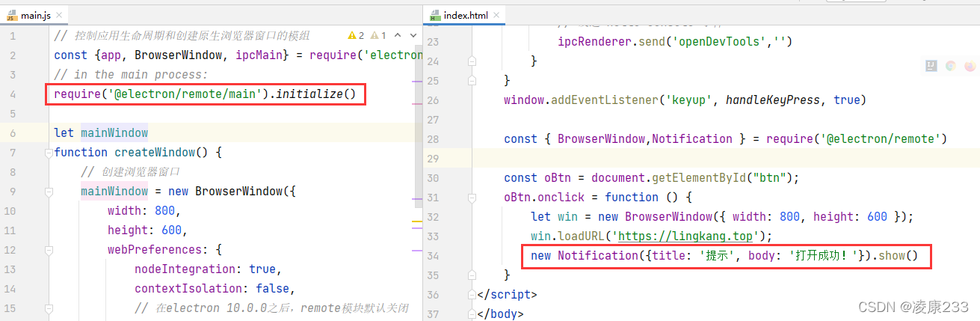Fold the closing script tag at line 36
The width and height of the screenshot is (980, 321).
click(472, 295)
